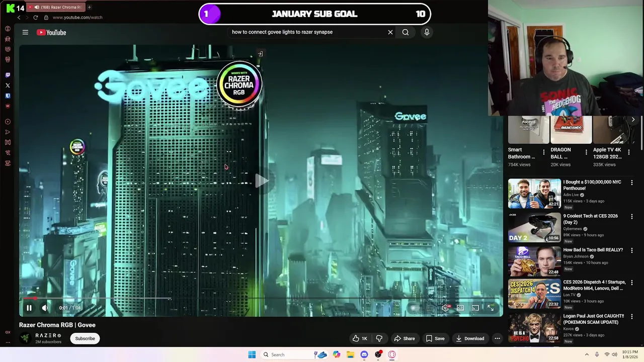Enter fullscreen mode
The height and width of the screenshot is (362, 644).
coord(491,308)
